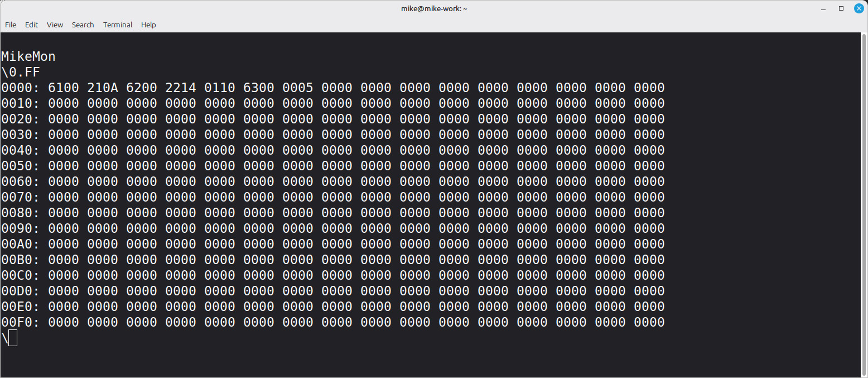
Task: Open the Edit menu
Action: [x=31, y=25]
